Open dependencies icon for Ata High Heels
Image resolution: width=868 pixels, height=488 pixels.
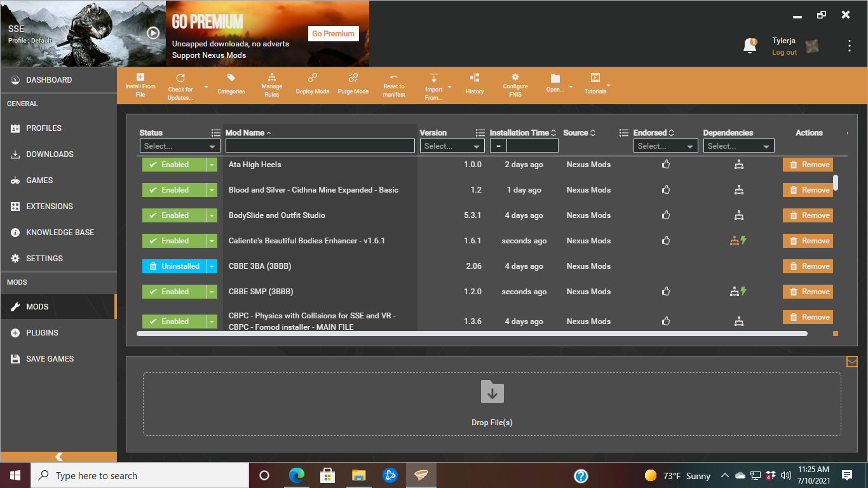738,165
